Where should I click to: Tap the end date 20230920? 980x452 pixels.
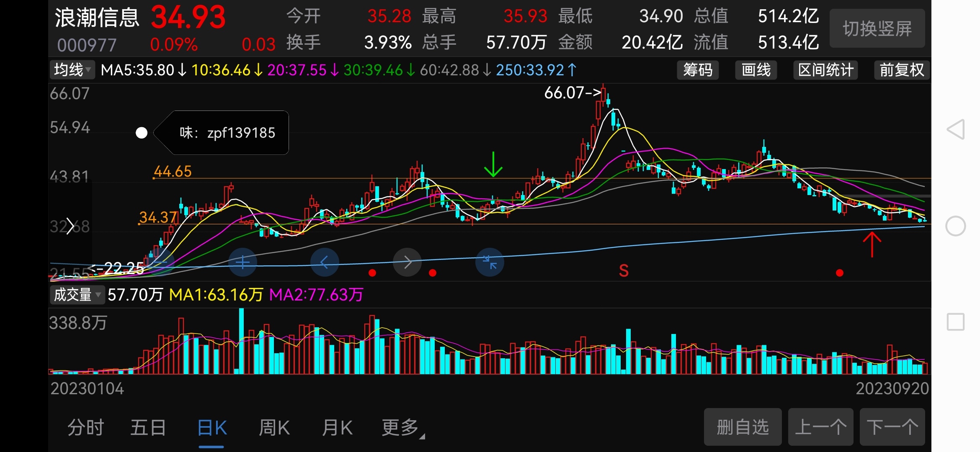892,389
